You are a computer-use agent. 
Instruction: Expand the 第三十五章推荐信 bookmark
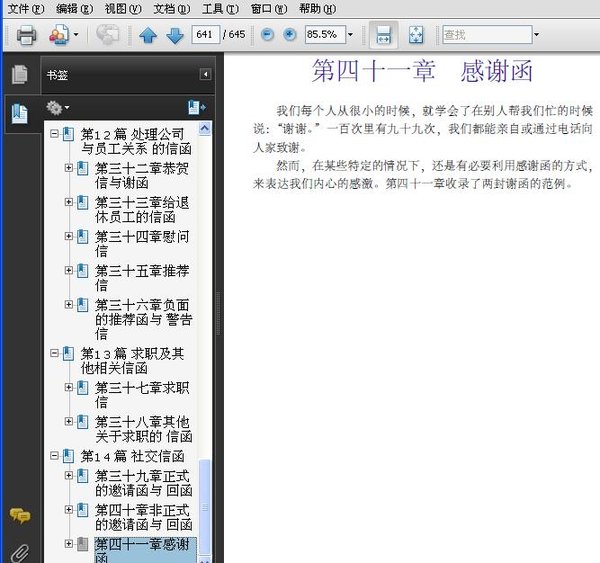pos(68,270)
